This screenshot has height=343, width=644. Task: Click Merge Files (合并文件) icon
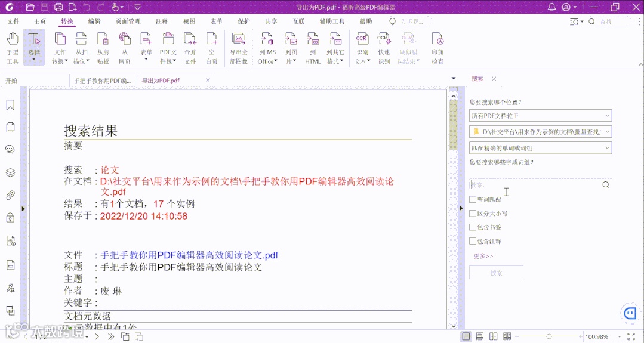pyautogui.click(x=190, y=48)
